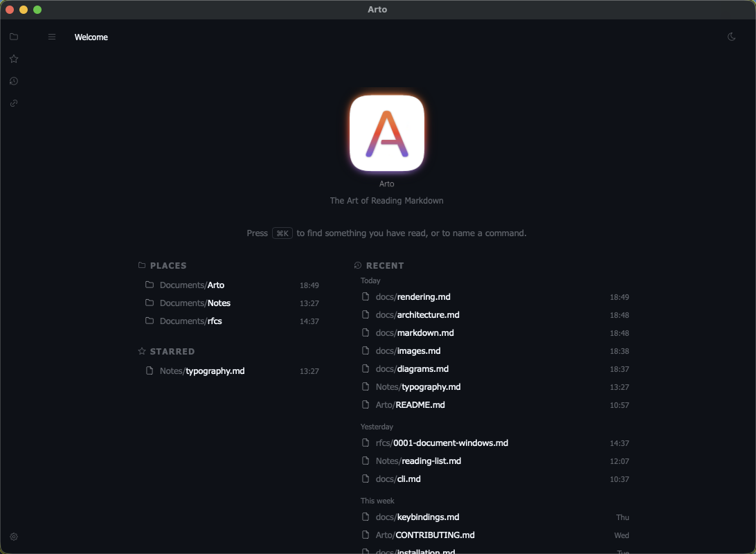
Task: Click the folder icon beside Documents/Arto
Action: click(x=150, y=285)
